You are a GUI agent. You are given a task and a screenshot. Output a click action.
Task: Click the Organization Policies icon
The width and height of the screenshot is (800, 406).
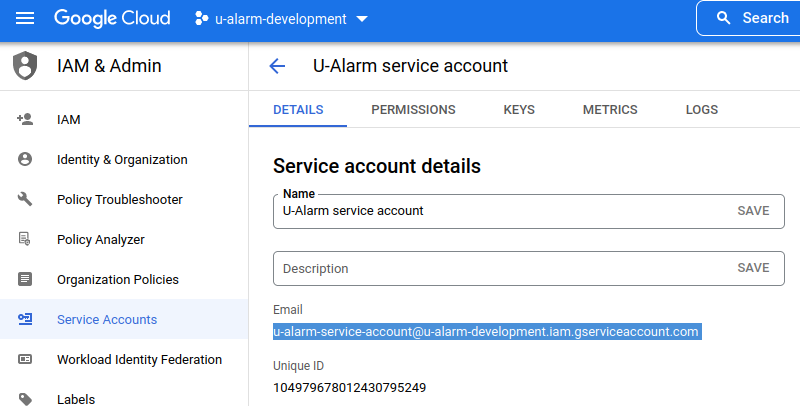tap(25, 280)
